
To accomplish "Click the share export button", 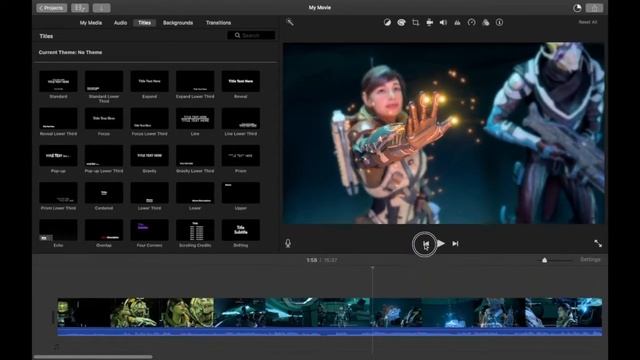I will click(594, 8).
